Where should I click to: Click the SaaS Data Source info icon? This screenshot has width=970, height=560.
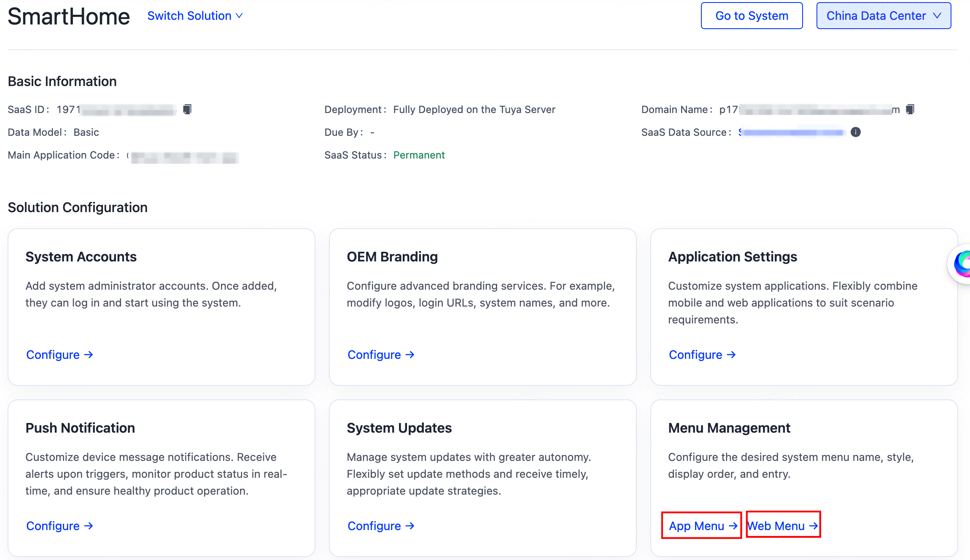[x=855, y=132]
